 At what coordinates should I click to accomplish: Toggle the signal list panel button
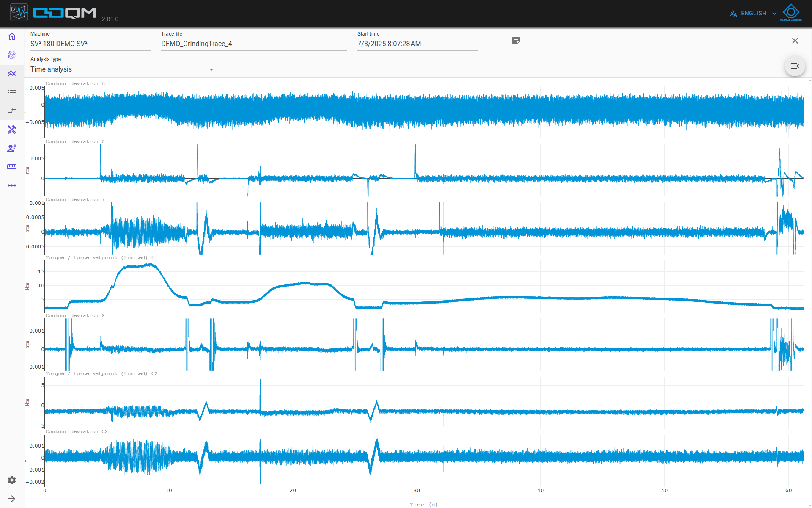pyautogui.click(x=795, y=66)
